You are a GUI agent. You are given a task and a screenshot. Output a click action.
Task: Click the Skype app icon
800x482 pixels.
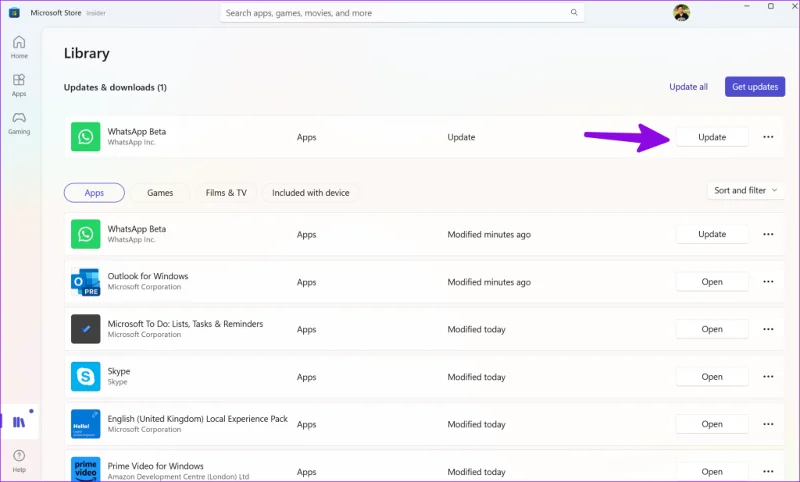coord(86,376)
